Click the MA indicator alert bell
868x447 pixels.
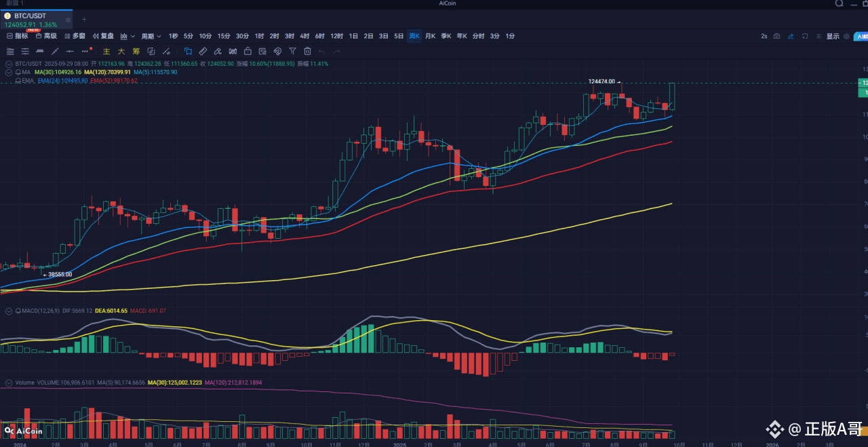point(18,72)
